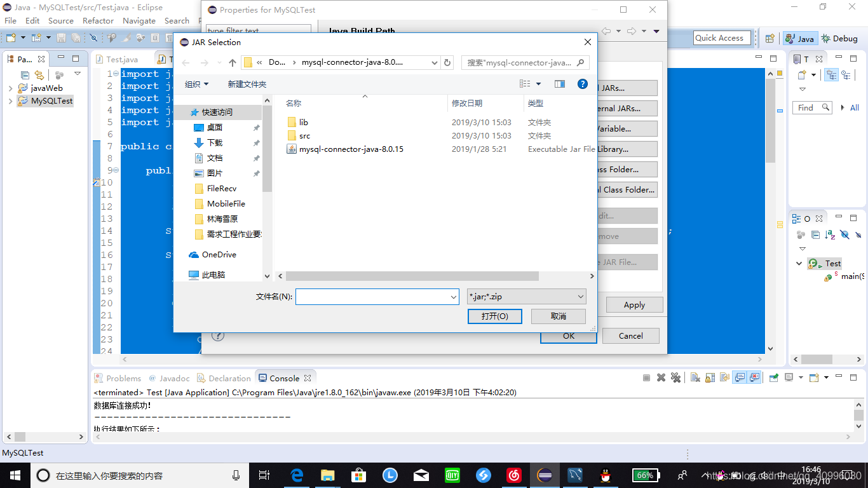The height and width of the screenshot is (488, 868).
Task: Click Console Remove Launch icon
Action: 661,377
